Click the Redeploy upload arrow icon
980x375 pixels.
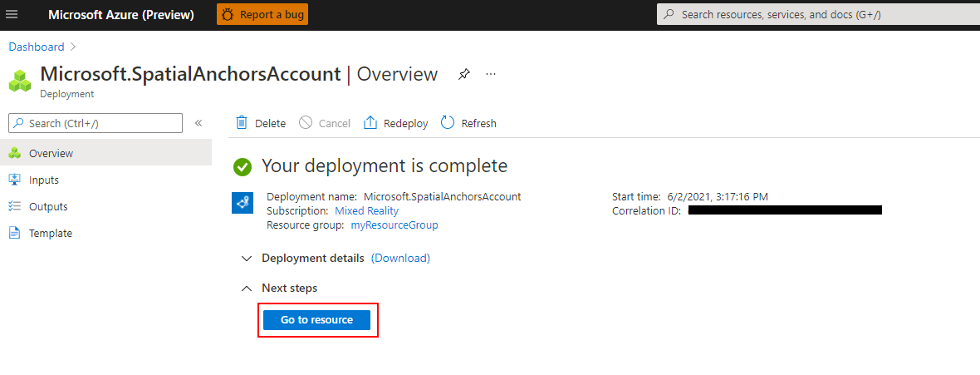pos(370,123)
